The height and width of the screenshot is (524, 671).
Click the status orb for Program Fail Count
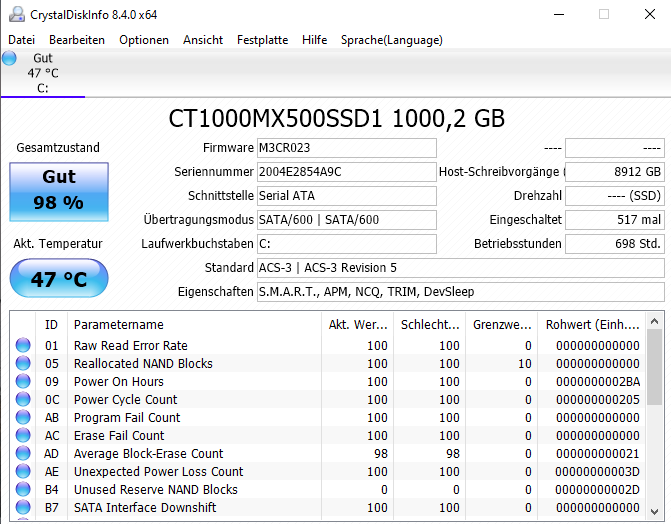[23, 417]
